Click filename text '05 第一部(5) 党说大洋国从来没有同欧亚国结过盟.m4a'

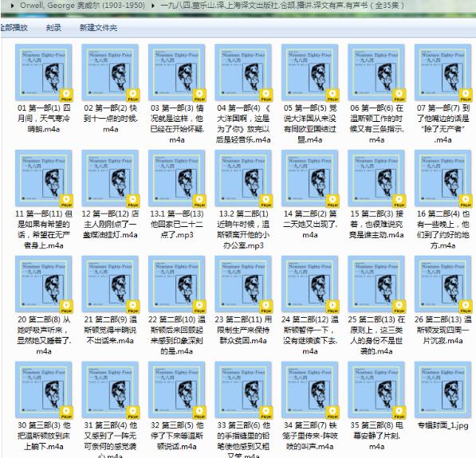(x=310, y=123)
